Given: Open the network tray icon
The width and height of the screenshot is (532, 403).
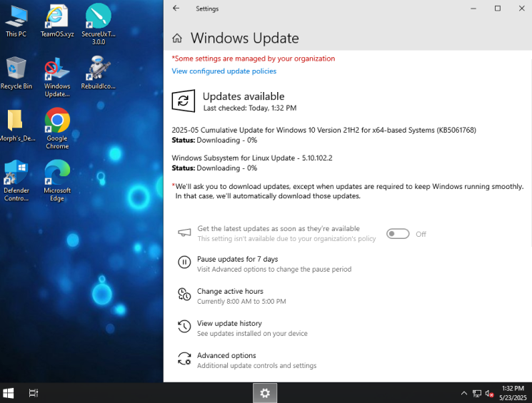Looking at the screenshot, I should [477, 394].
